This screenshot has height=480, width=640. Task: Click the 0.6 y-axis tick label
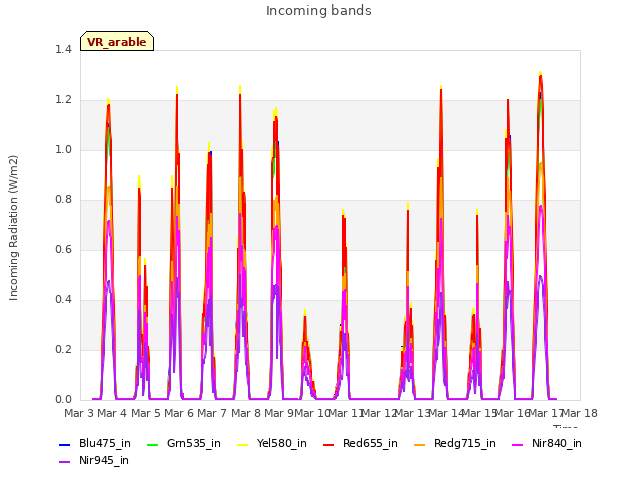(63, 250)
